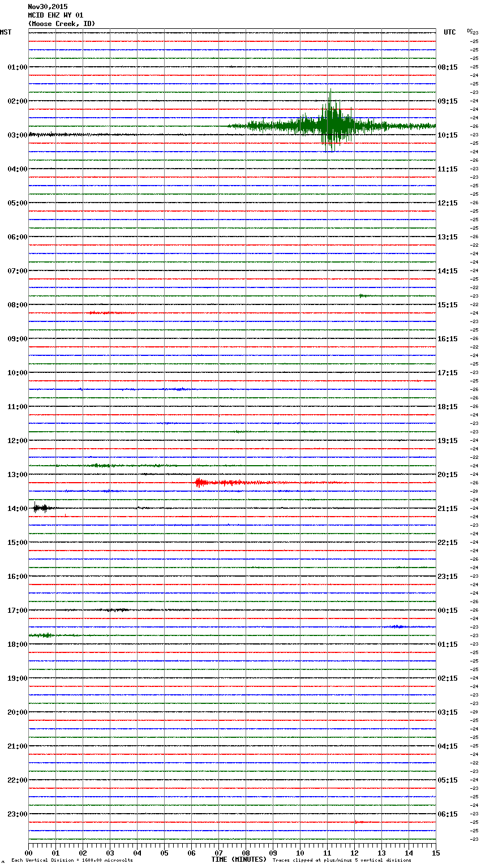
Task: Select the MST hour label "01:00"
Action: [x=18, y=67]
